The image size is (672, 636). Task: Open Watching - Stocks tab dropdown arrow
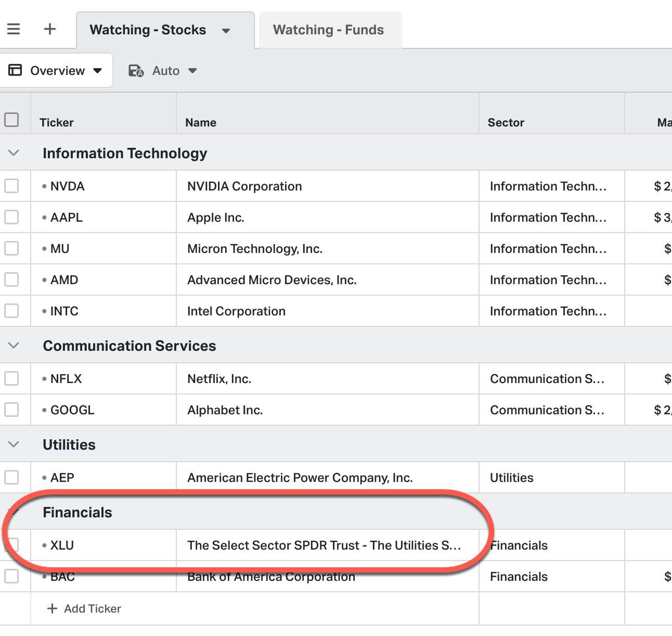click(226, 31)
